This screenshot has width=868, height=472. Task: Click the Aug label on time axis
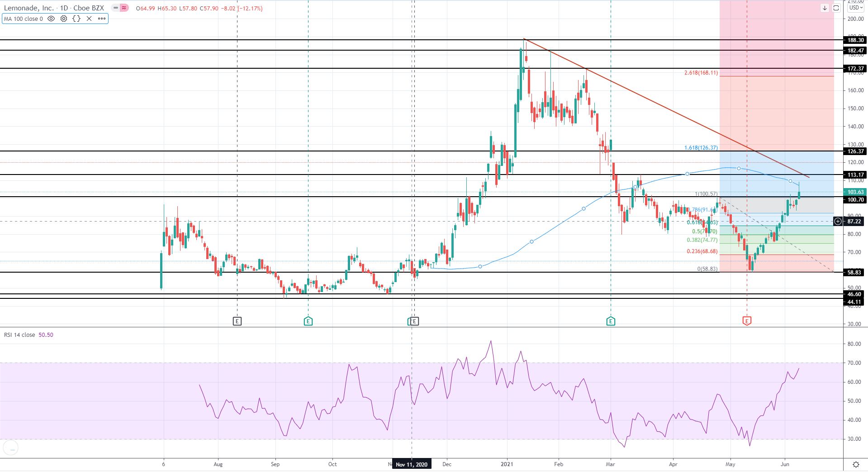coord(218,464)
